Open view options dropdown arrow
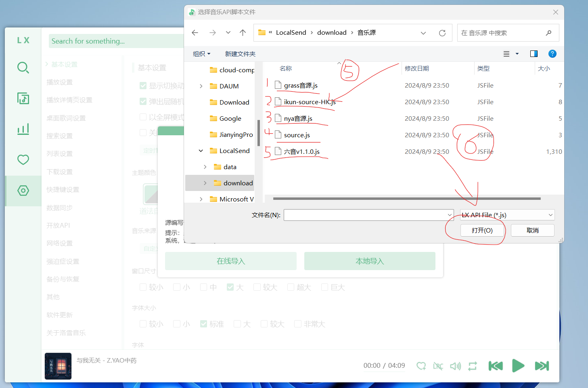Screen dimensions: 588x388 coord(517,54)
